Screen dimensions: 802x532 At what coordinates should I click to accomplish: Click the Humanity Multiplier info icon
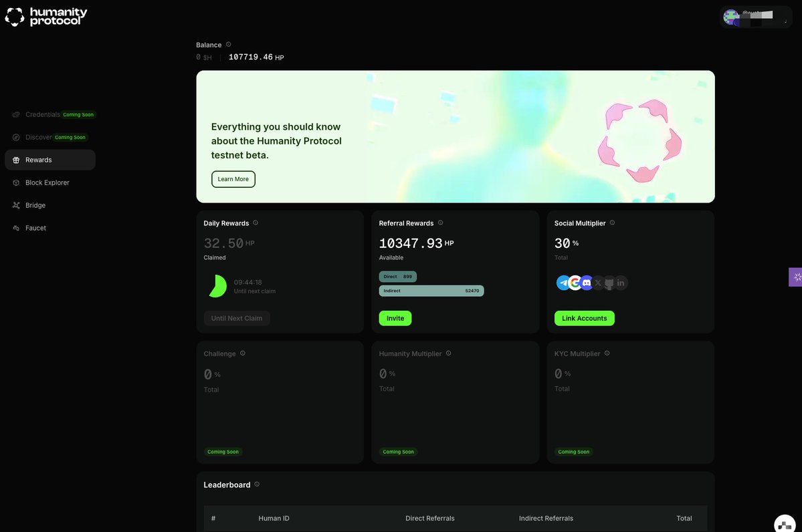click(x=449, y=353)
